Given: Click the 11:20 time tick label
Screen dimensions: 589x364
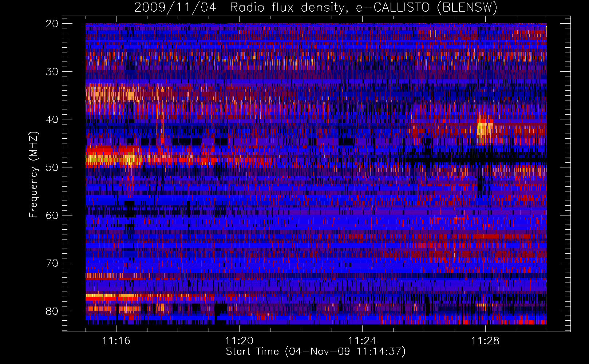Looking at the screenshot, I should (239, 341).
